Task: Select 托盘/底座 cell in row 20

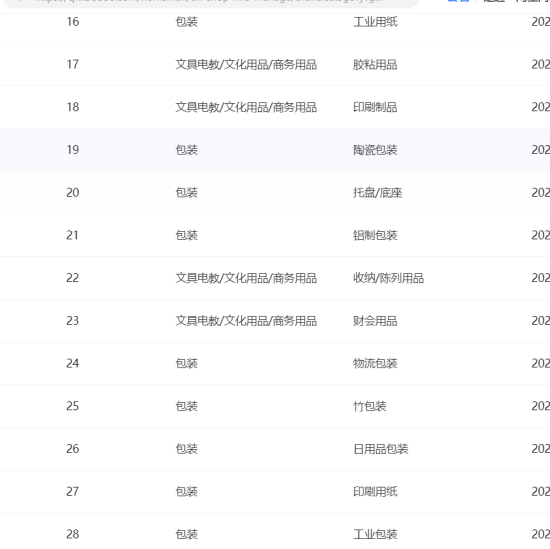Action: click(x=377, y=193)
